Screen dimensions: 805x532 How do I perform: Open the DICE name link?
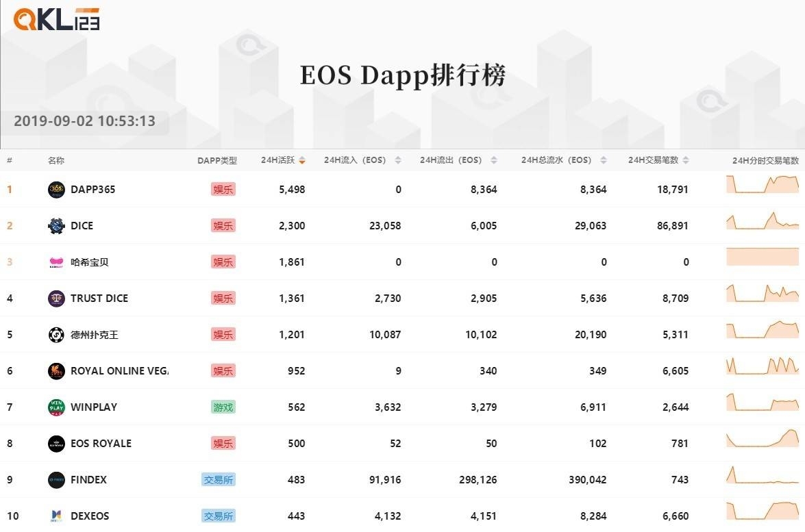pyautogui.click(x=82, y=226)
